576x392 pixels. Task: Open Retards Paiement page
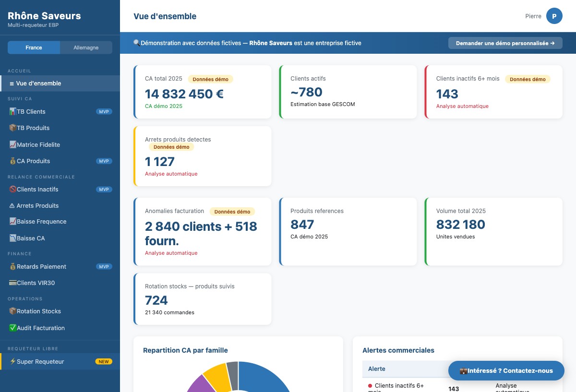point(60,267)
